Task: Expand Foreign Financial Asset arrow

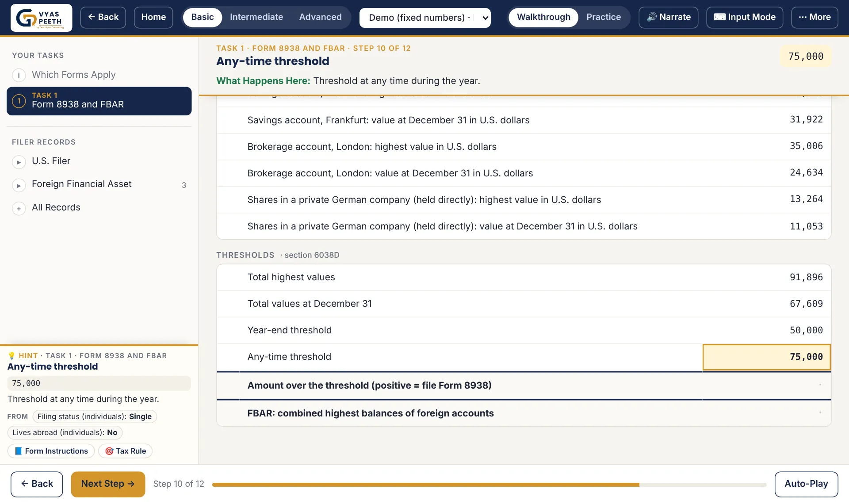Action: 19,185
